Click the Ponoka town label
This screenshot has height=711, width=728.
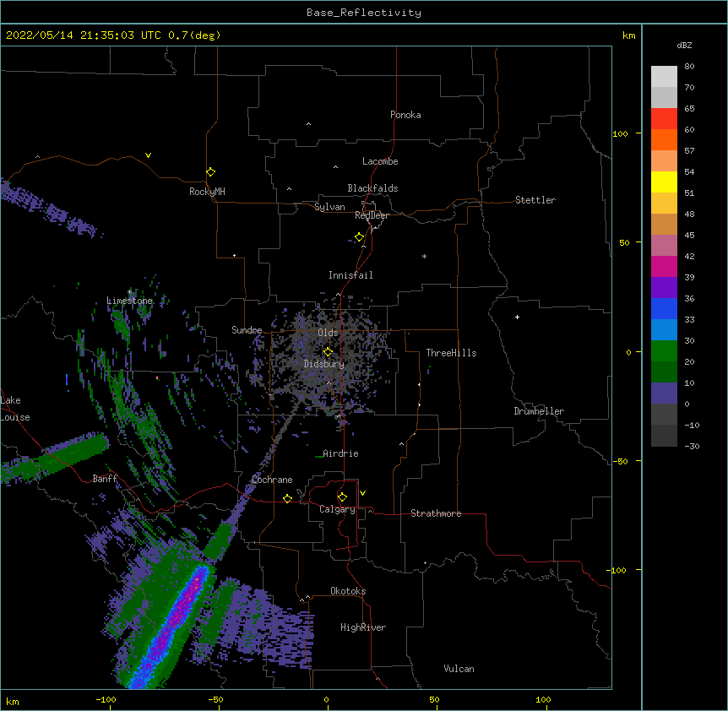click(x=405, y=115)
